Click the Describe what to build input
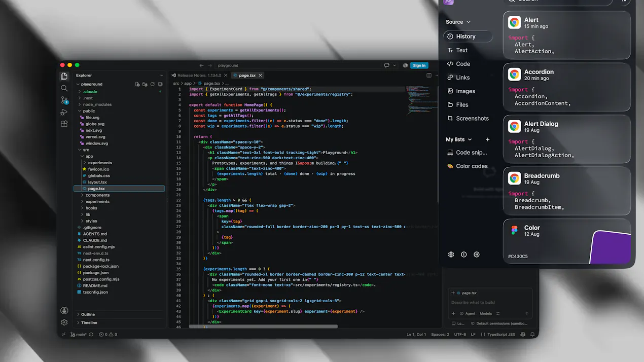Viewport: 644px width, 362px height. 490,303
